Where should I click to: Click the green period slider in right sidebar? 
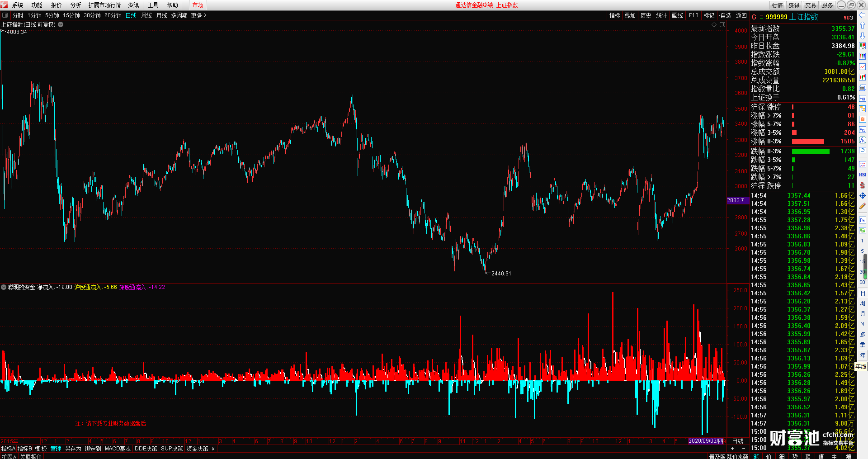tap(865, 266)
